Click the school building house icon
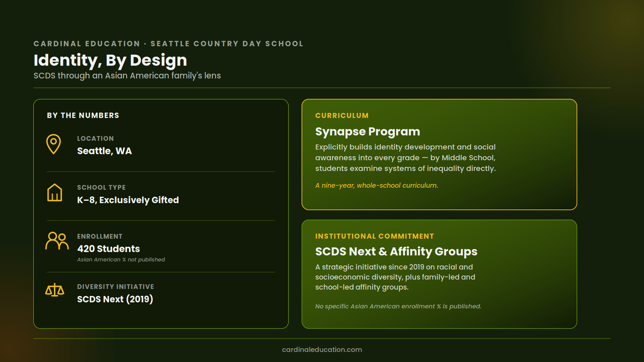644x362 pixels. (55, 192)
